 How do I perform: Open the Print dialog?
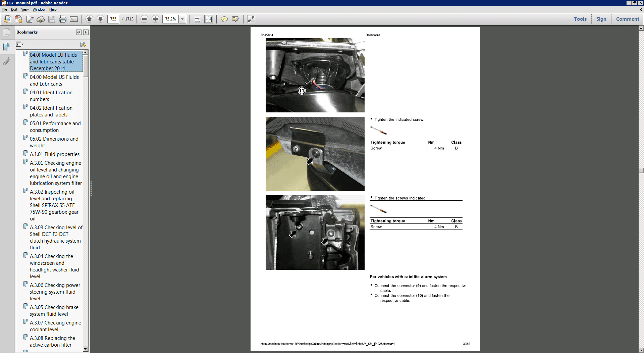coord(63,19)
